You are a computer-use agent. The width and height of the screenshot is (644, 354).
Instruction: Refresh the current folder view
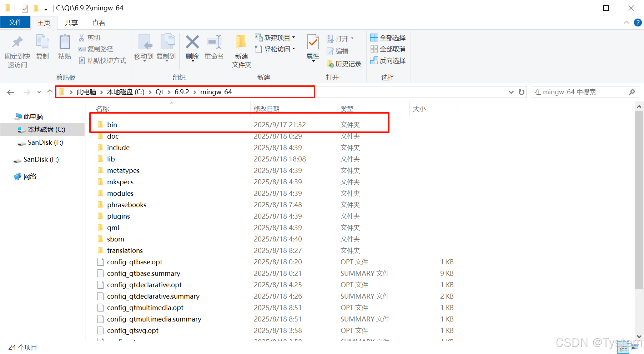point(522,92)
